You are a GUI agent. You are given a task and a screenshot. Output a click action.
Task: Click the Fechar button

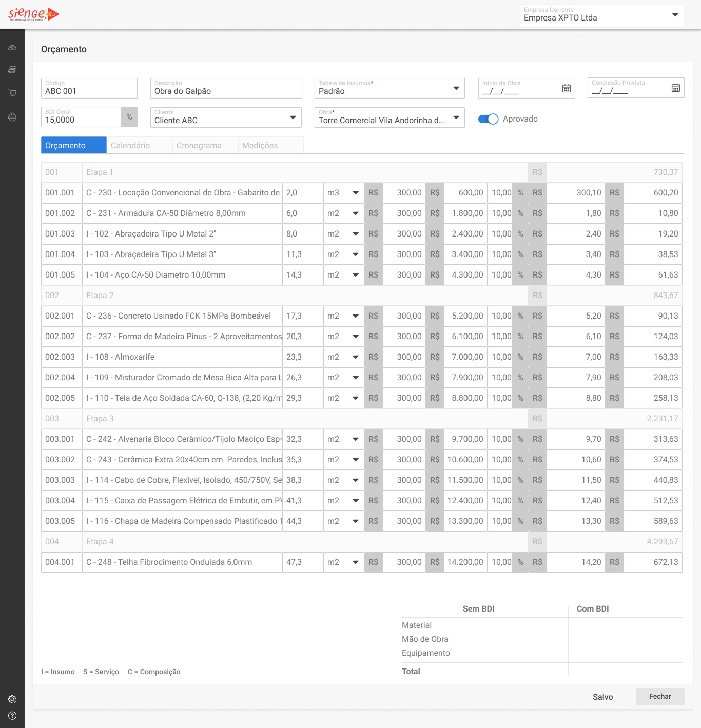point(659,696)
